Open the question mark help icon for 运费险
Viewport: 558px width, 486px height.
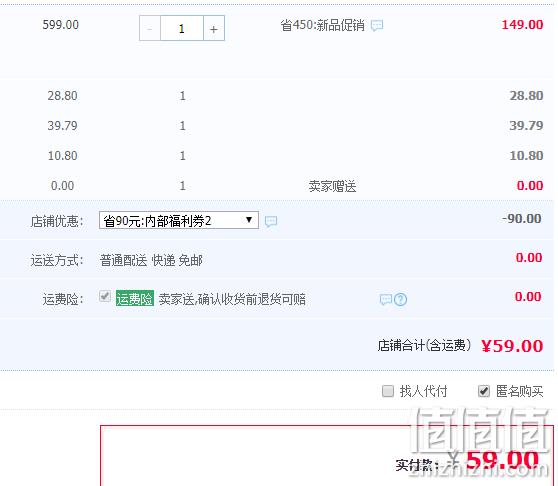[x=400, y=300]
